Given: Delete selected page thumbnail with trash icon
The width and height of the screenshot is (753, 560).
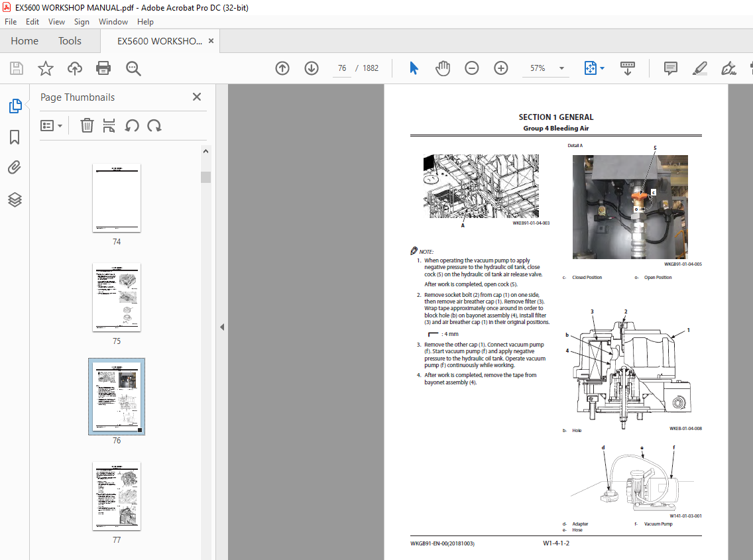Looking at the screenshot, I should click(x=87, y=125).
